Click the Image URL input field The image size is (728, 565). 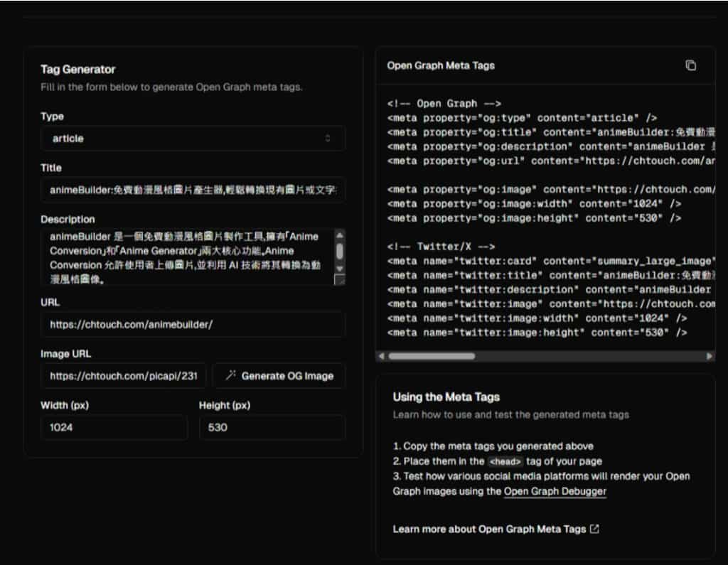point(124,376)
